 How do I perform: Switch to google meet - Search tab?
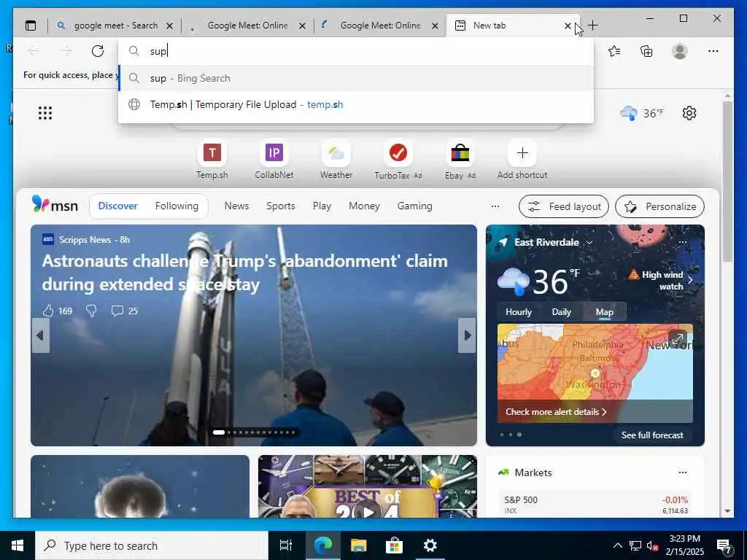(x=115, y=26)
